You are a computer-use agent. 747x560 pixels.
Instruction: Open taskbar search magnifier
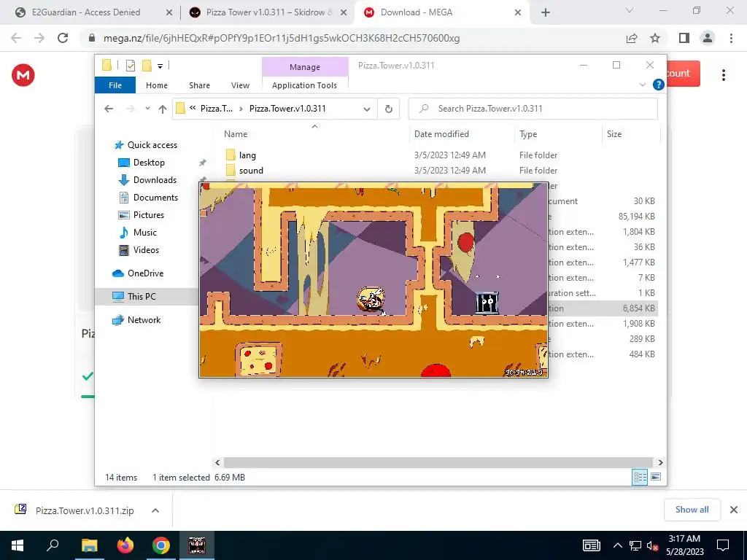pyautogui.click(x=53, y=545)
